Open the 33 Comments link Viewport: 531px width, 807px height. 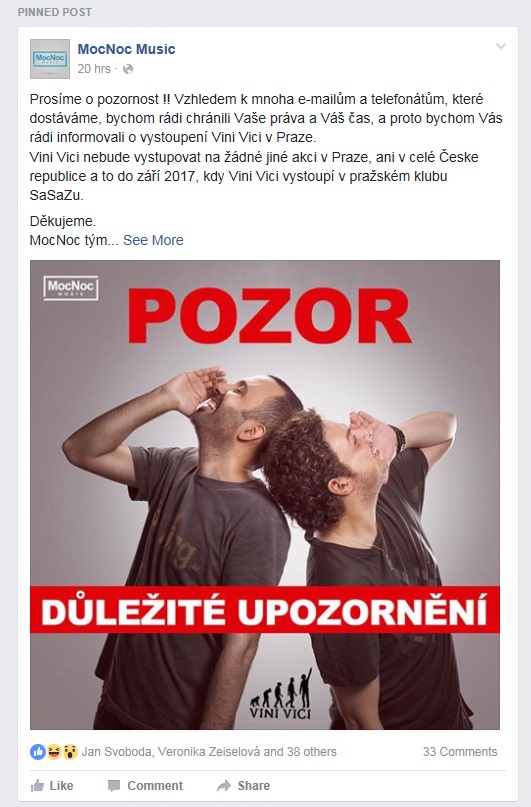tap(459, 752)
